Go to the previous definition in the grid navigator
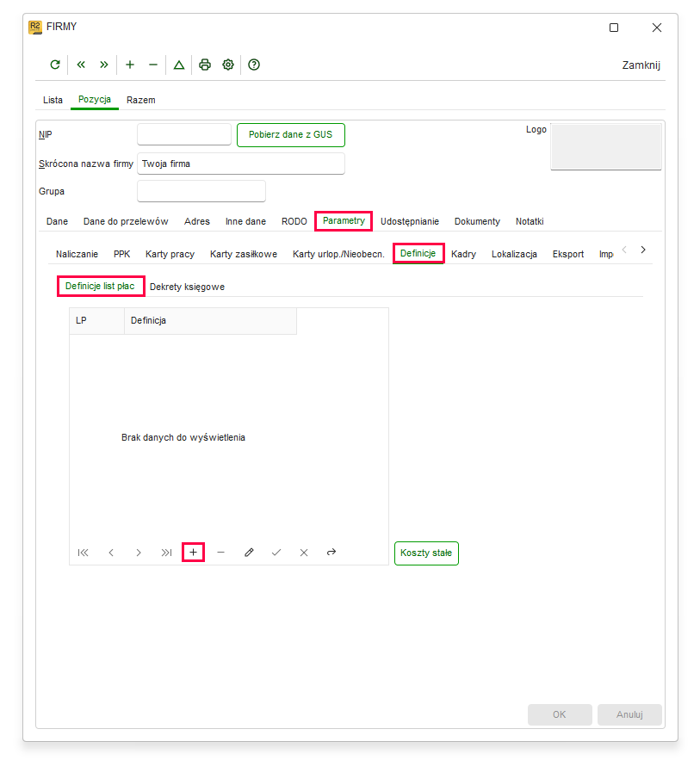 tap(111, 553)
